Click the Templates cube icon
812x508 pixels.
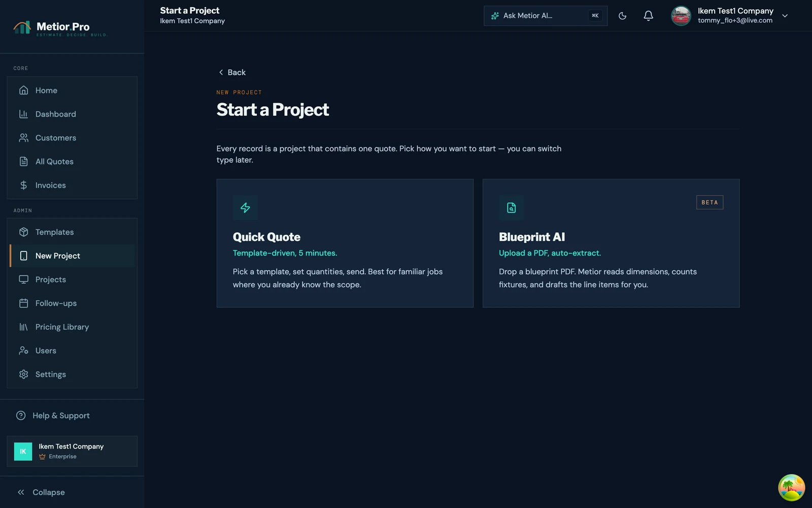click(x=23, y=232)
